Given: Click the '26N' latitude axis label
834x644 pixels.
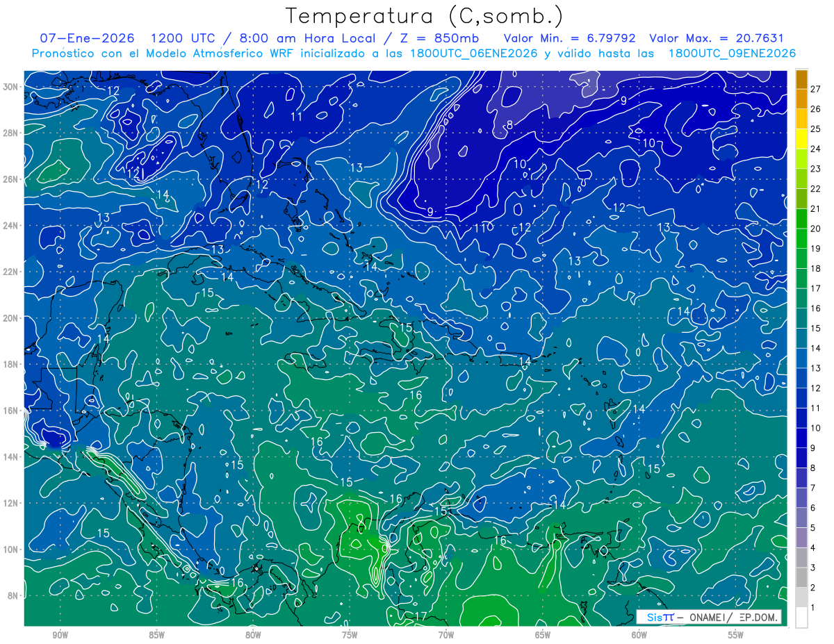Looking at the screenshot, I should tap(11, 179).
